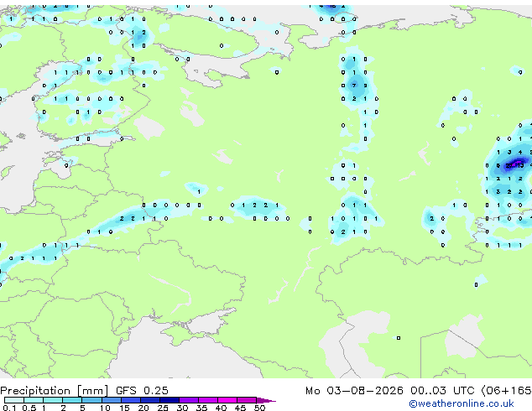
Task: Click the '50' legend scale label
Action: pos(259,408)
